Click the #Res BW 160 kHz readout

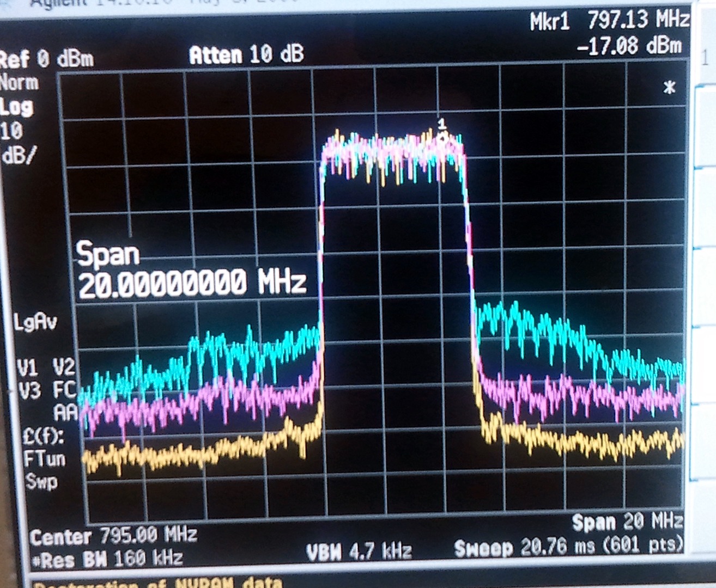click(106, 559)
